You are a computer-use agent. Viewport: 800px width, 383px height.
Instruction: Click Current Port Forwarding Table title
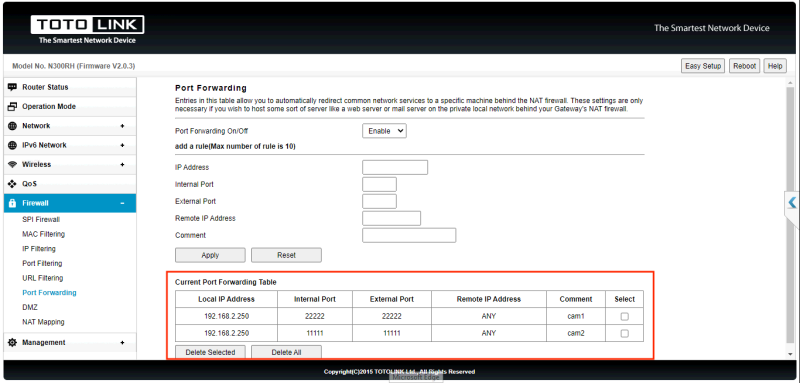pyautogui.click(x=226, y=282)
